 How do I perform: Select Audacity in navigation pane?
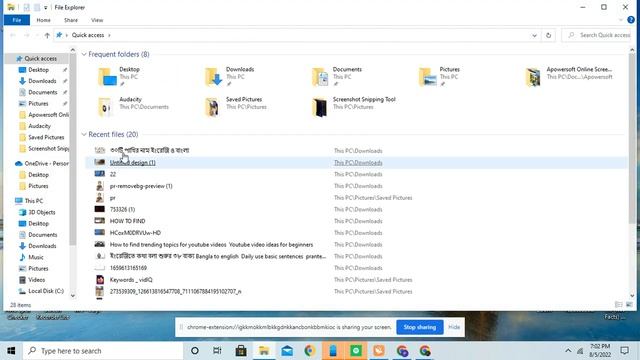(x=39, y=126)
